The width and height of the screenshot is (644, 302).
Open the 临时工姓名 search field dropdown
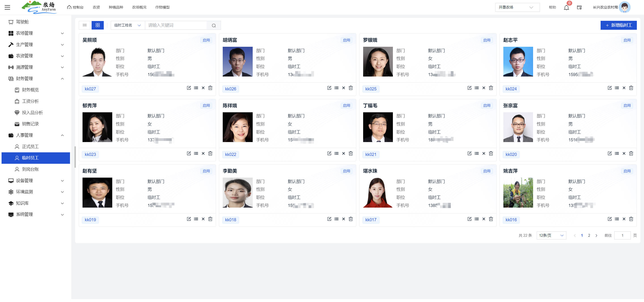(127, 25)
